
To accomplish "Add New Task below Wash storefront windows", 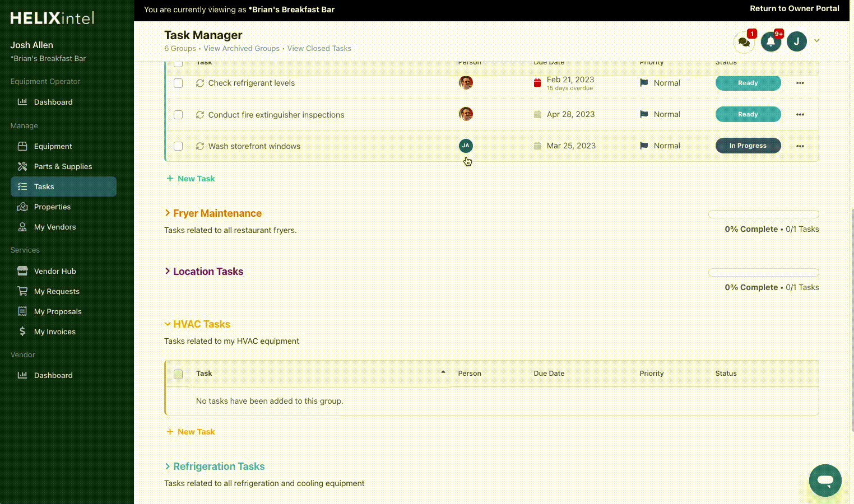I will point(191,179).
